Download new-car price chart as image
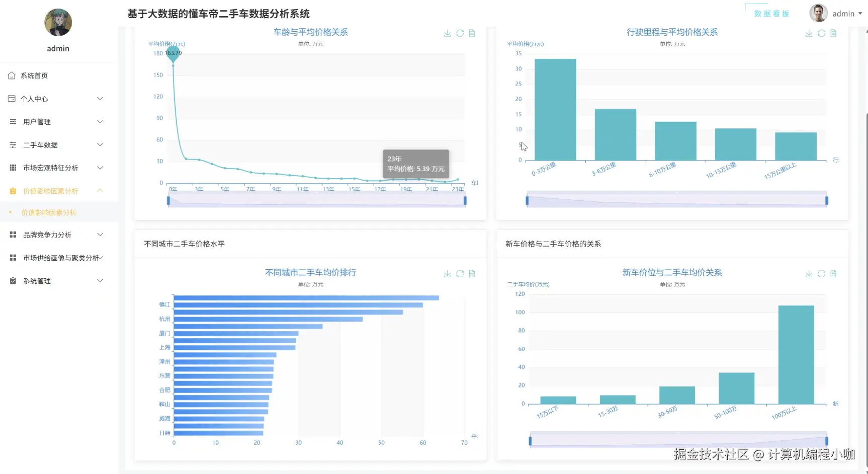 [809, 274]
